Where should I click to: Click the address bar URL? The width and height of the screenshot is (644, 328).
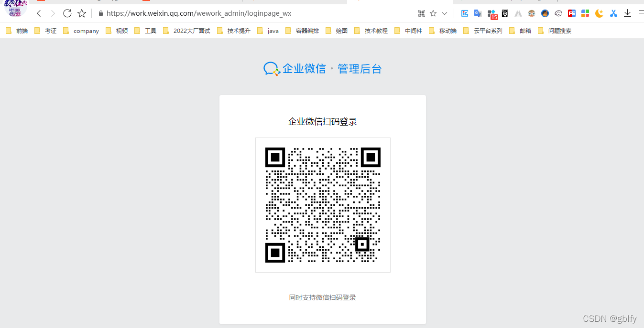[x=199, y=13]
